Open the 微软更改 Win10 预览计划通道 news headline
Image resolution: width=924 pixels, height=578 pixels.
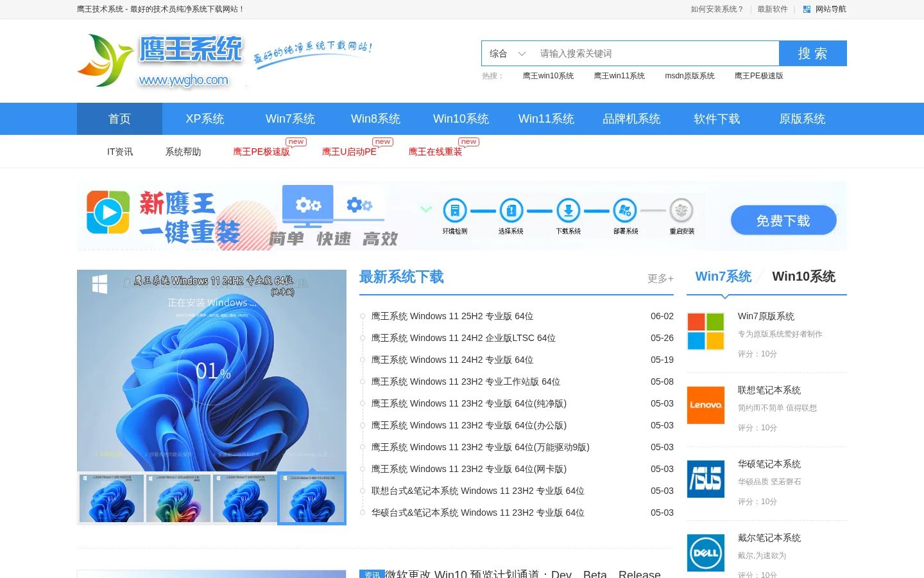522,574
